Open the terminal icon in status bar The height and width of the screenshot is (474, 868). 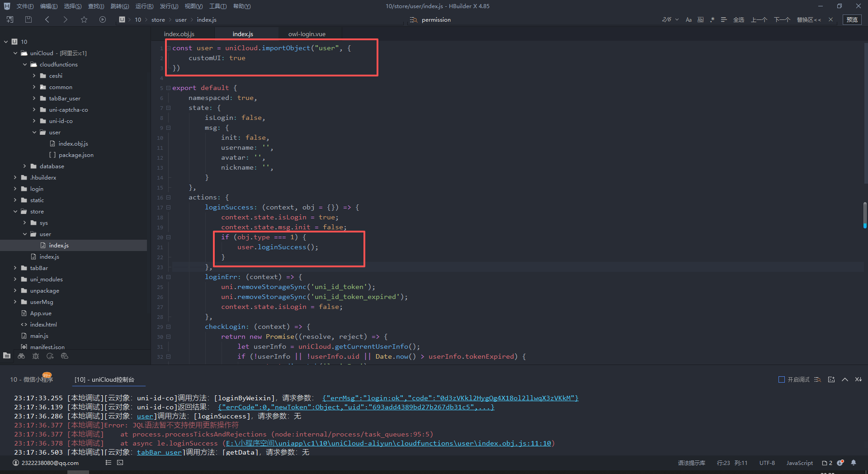click(x=120, y=463)
